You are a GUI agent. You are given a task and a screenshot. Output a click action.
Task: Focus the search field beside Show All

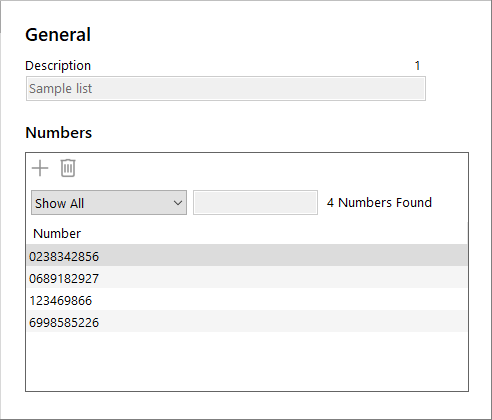click(x=255, y=203)
